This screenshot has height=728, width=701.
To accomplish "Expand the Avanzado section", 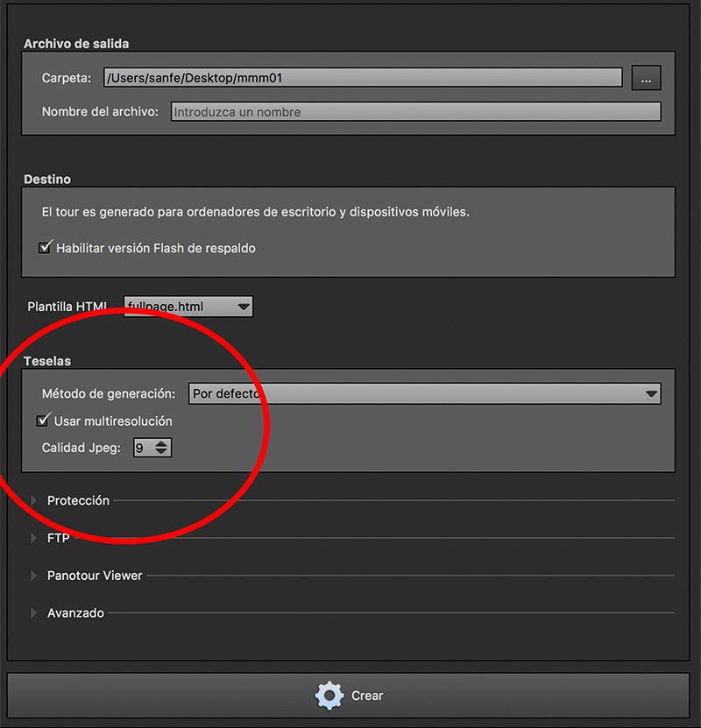I will 35,613.
